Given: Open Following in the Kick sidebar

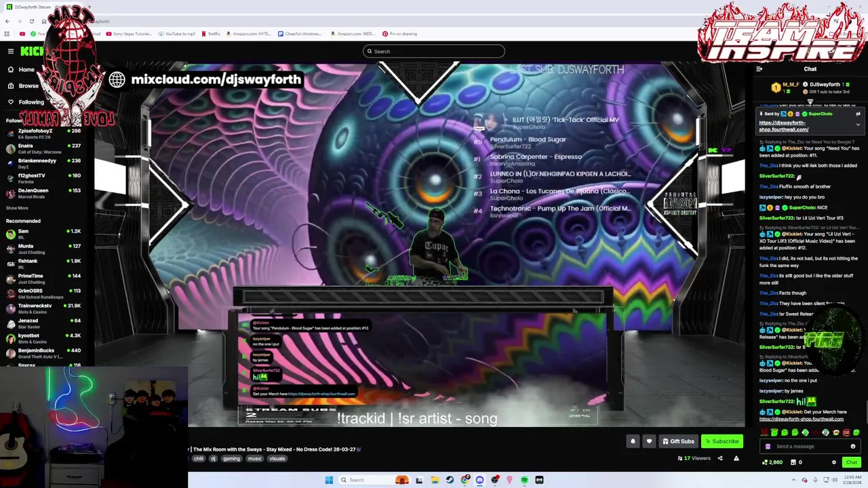Looking at the screenshot, I should coord(26,102).
